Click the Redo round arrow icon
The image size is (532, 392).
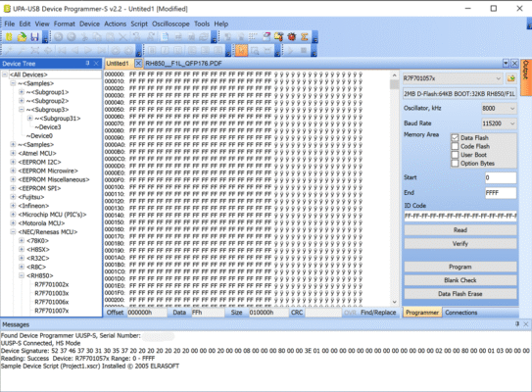(x=72, y=36)
